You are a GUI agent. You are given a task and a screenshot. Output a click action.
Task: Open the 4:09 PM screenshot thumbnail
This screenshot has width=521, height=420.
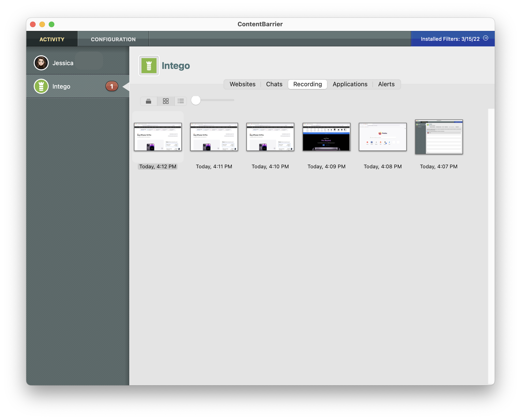click(326, 137)
